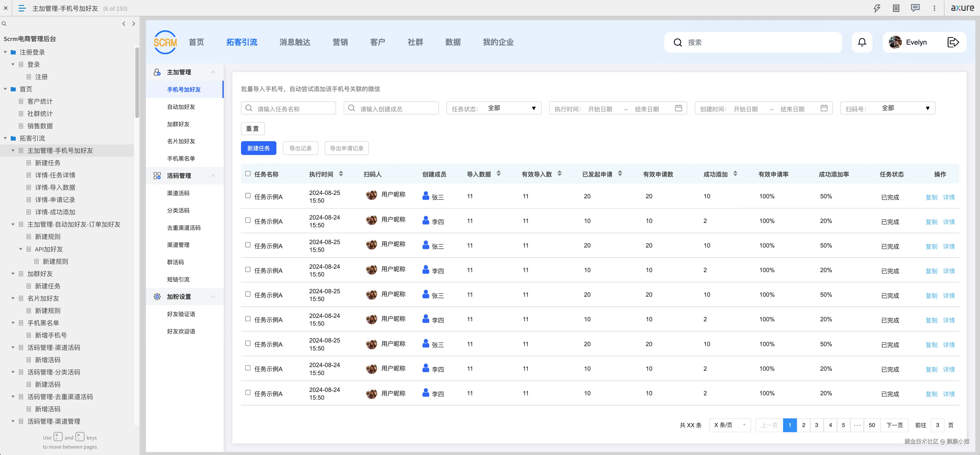980x455 pixels.
Task: Open the calendar icon in 执行时间 filter
Action: click(x=679, y=108)
